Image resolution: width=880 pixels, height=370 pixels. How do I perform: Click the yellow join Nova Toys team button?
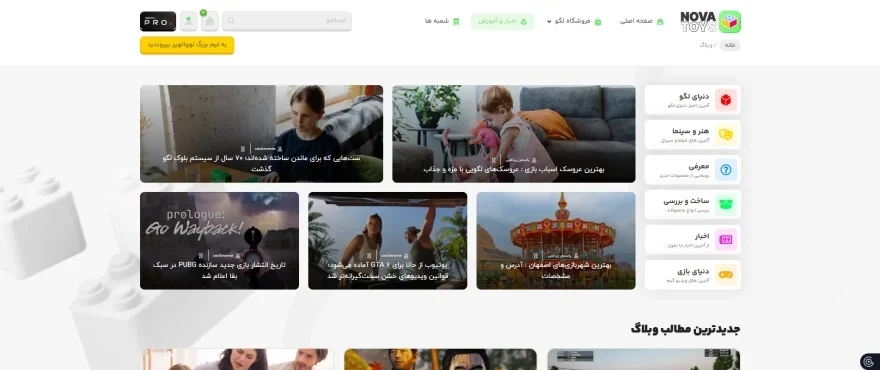pos(187,45)
